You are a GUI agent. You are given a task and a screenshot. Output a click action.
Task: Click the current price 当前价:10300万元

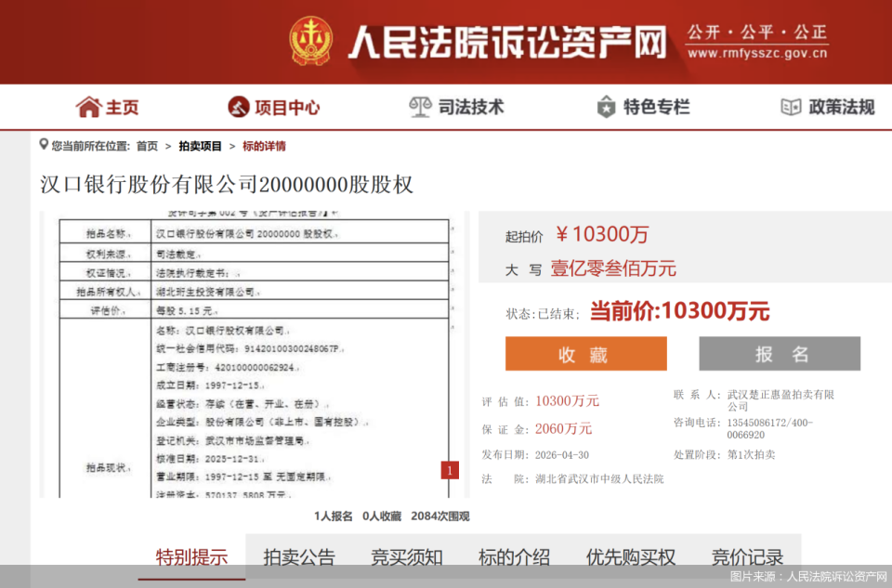680,311
